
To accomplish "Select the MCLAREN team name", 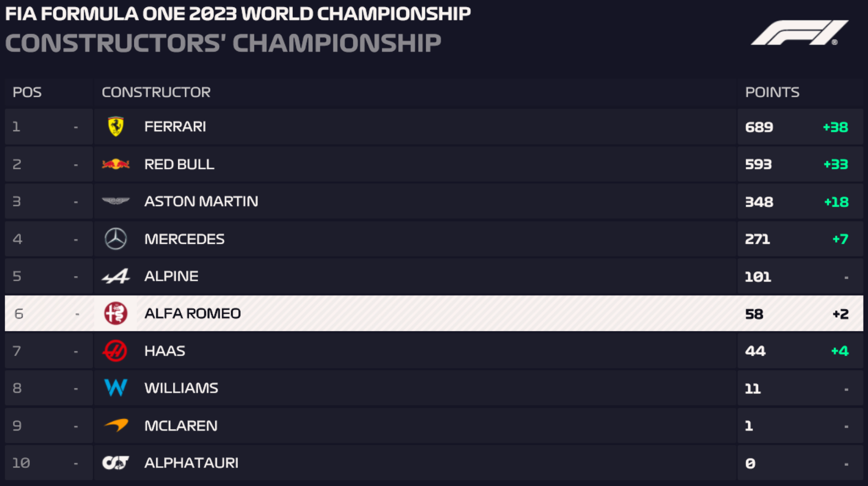I will pos(181,426).
